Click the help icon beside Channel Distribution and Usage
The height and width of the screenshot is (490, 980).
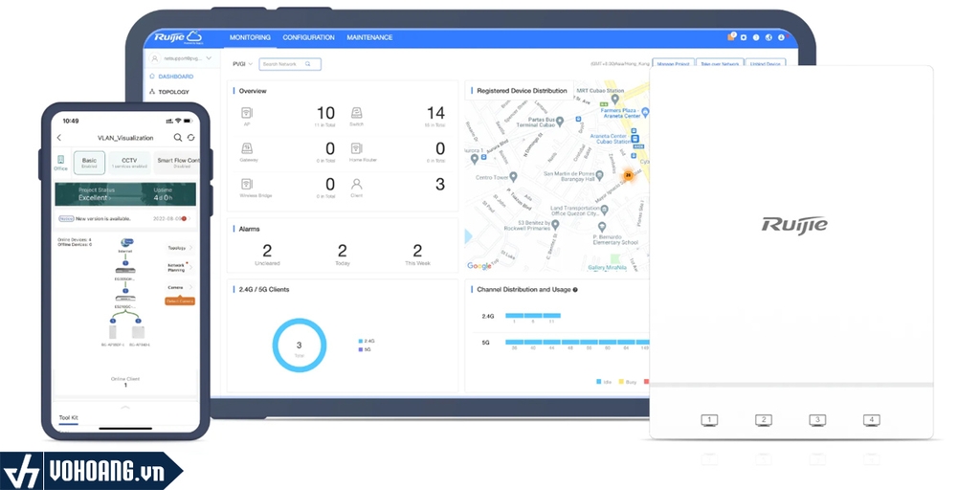pos(575,290)
